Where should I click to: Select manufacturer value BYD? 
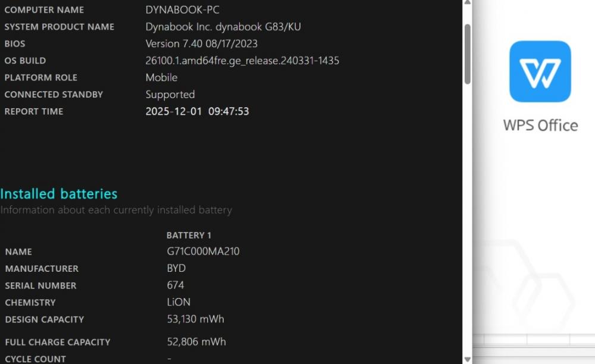(177, 268)
